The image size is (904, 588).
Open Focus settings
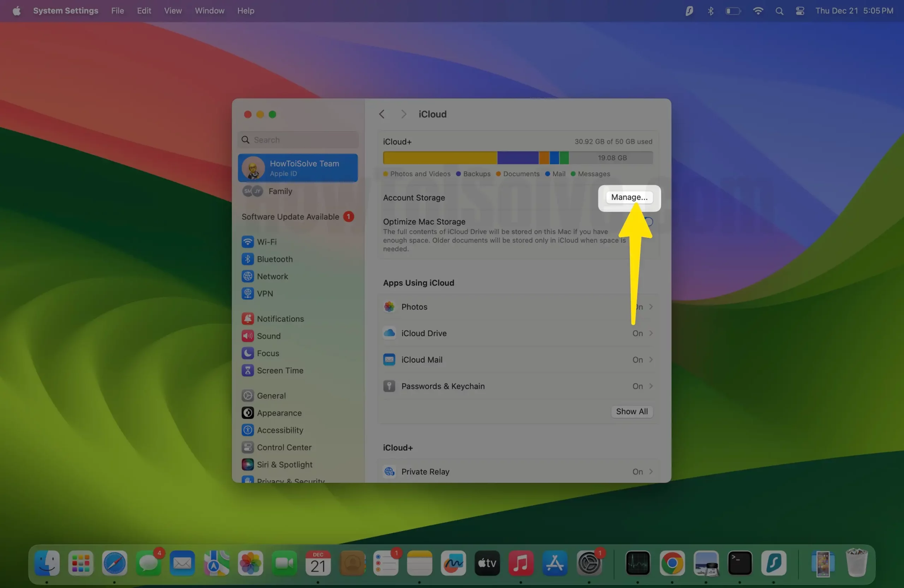pos(298,353)
